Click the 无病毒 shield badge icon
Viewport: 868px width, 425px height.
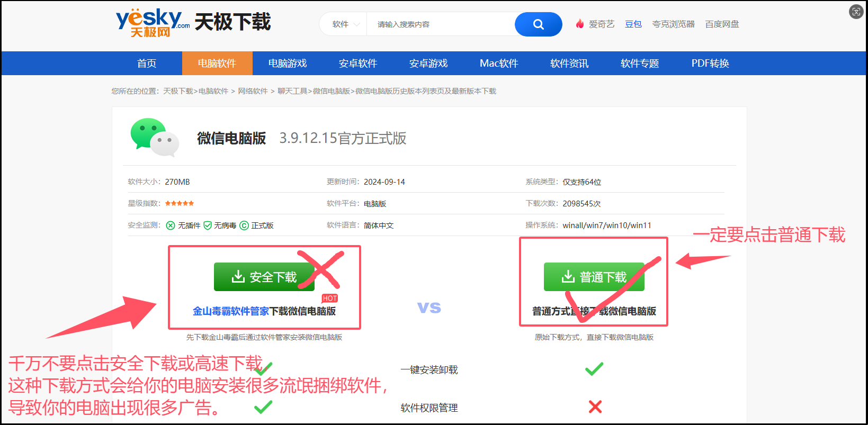208,225
